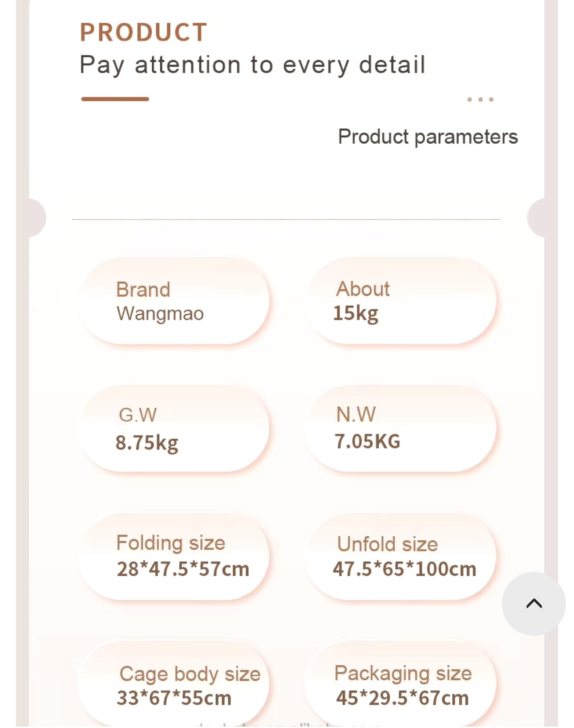Click the brown underline bar beneath heading
Screen dimensions: 574x728
(x=115, y=99)
